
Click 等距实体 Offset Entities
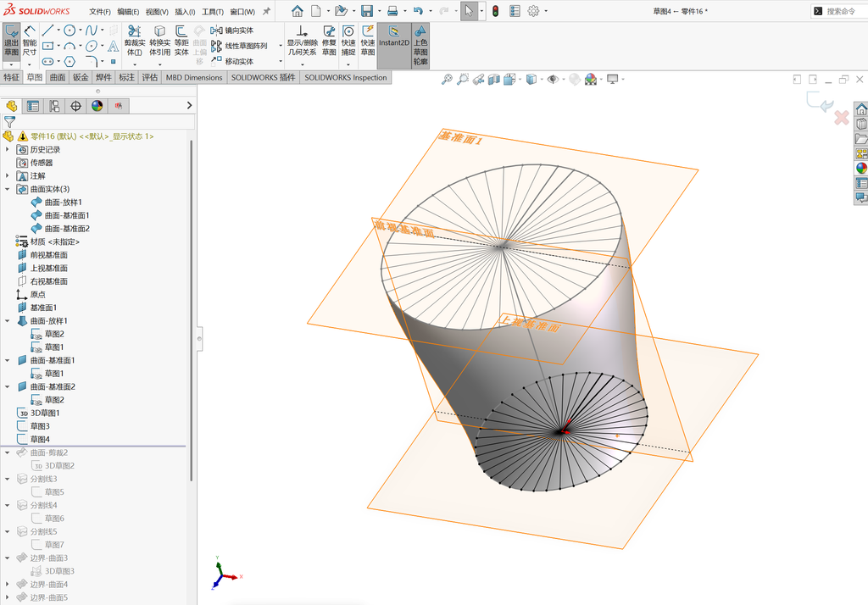coord(181,41)
